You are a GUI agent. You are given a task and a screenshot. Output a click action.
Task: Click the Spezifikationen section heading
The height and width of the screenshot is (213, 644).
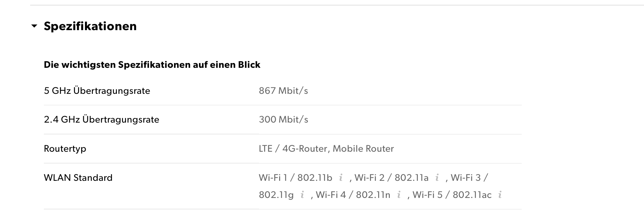90,26
